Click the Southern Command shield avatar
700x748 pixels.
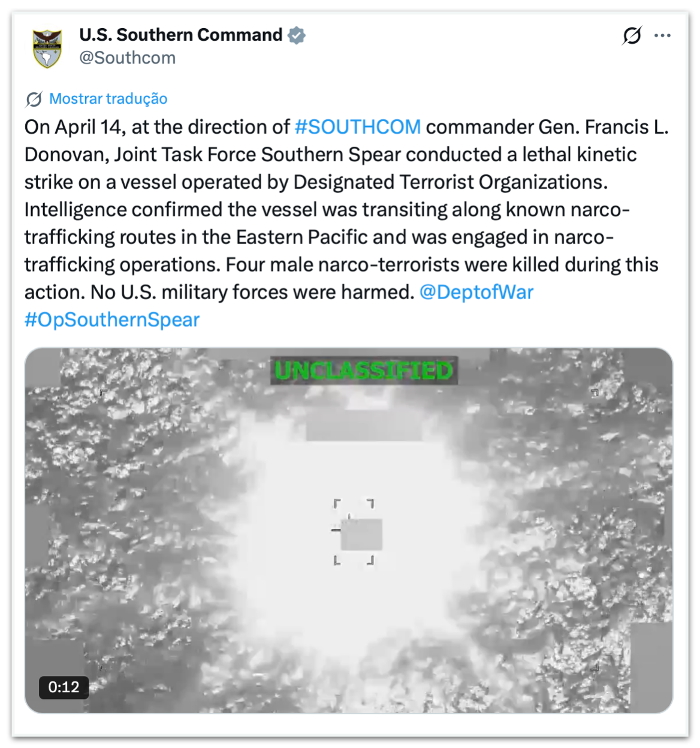pyautogui.click(x=47, y=47)
